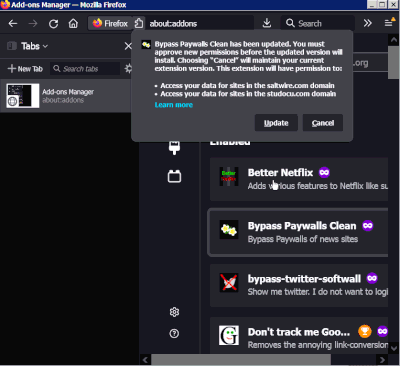
Task: Click the Better Netflix extension icon
Action: click(x=229, y=176)
